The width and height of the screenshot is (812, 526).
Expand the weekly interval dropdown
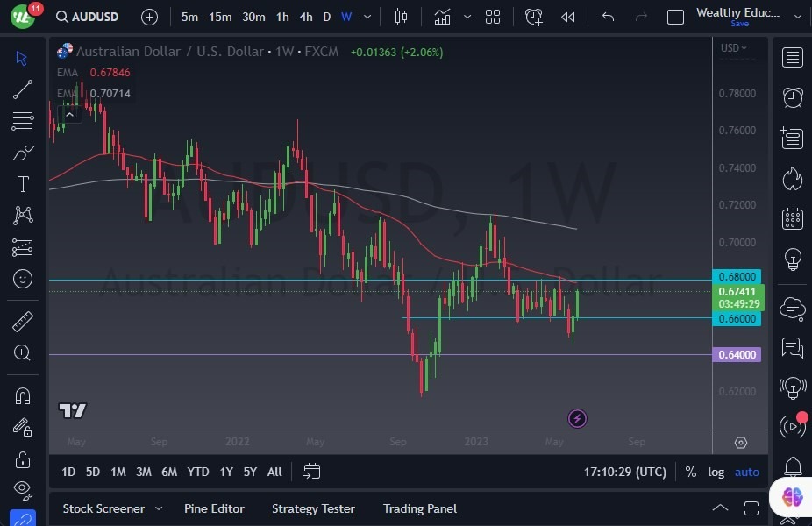(x=367, y=16)
